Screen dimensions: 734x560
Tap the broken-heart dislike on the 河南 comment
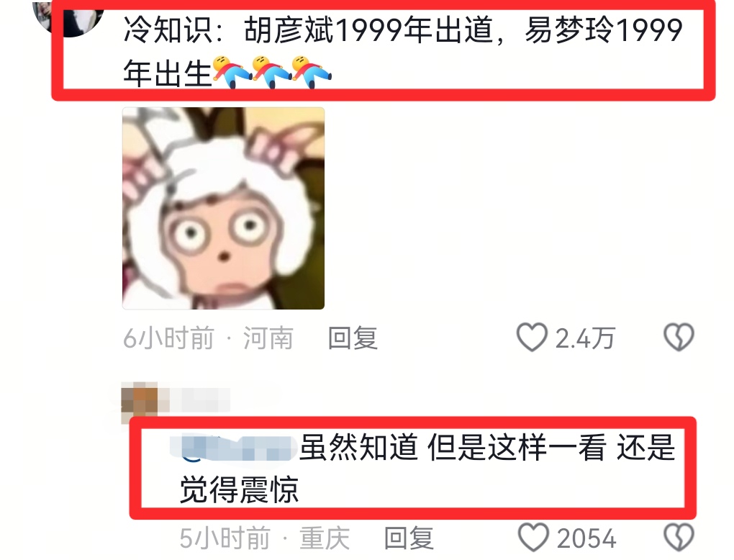679,337
